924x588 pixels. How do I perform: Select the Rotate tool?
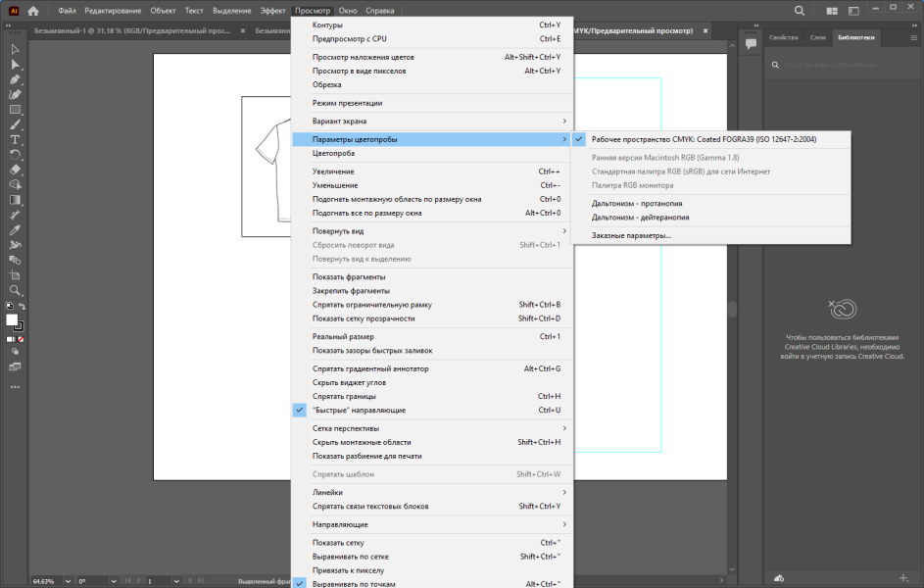pyautogui.click(x=15, y=155)
